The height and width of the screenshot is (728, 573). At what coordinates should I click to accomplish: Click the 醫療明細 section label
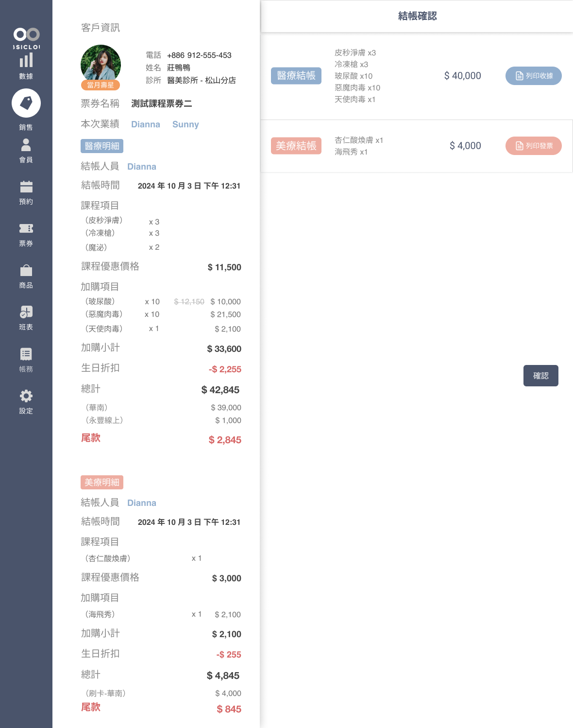click(x=102, y=146)
